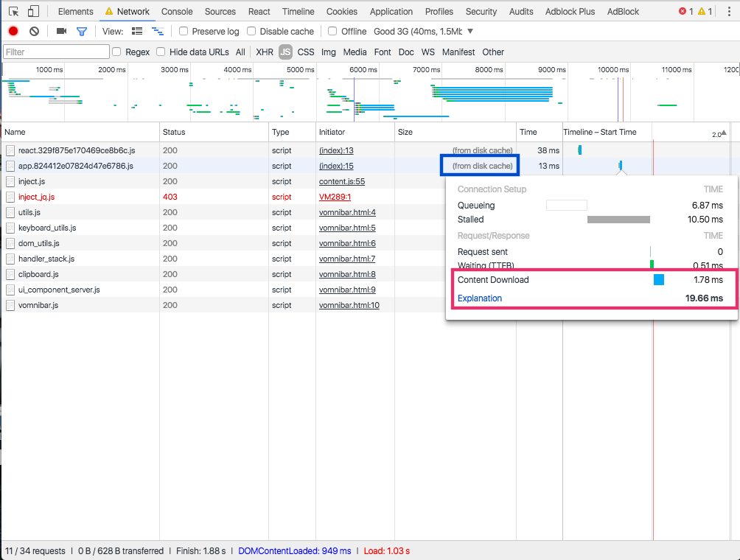The height and width of the screenshot is (560, 740).
Task: Open the vomnibar.html:10 initiator link
Action: coord(349,305)
